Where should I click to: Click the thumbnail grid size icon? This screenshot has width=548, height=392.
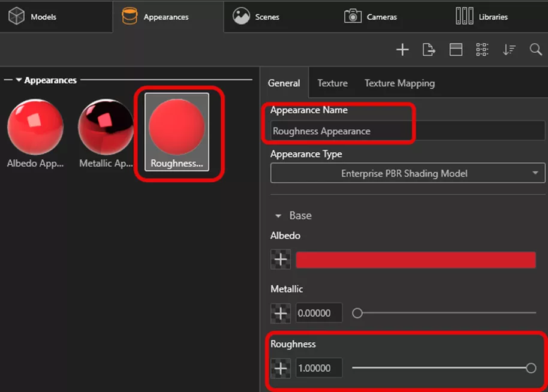point(482,50)
